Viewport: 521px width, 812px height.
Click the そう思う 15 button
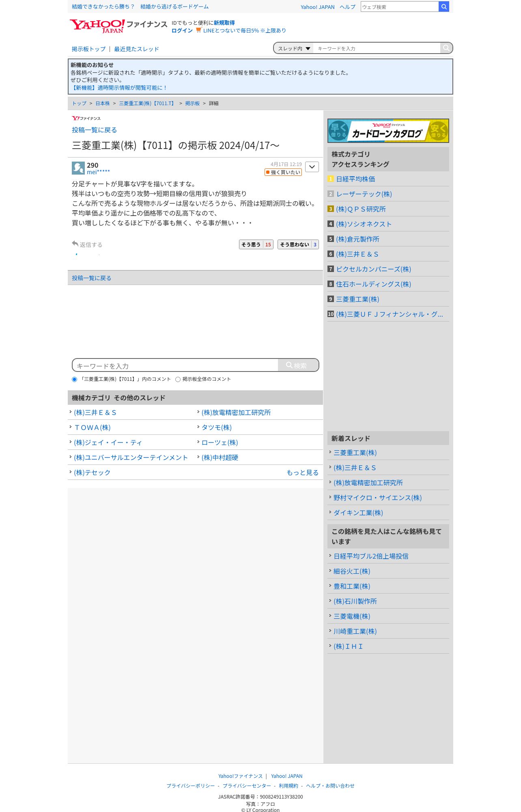256,244
